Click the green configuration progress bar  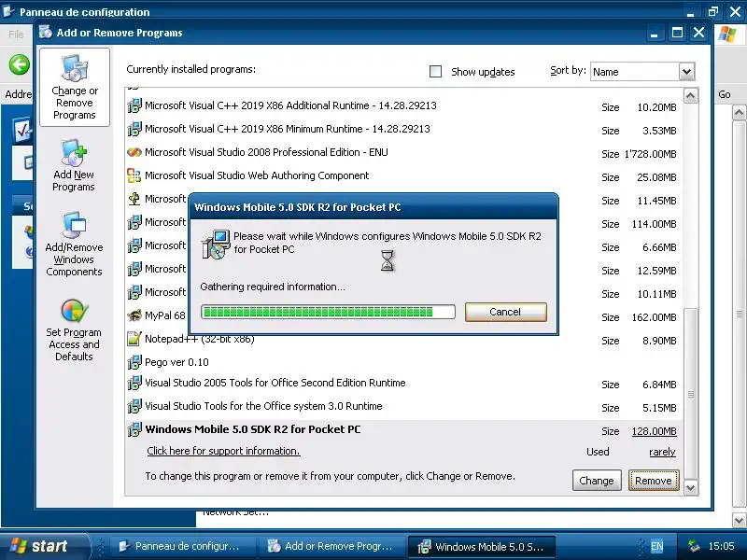click(x=328, y=312)
